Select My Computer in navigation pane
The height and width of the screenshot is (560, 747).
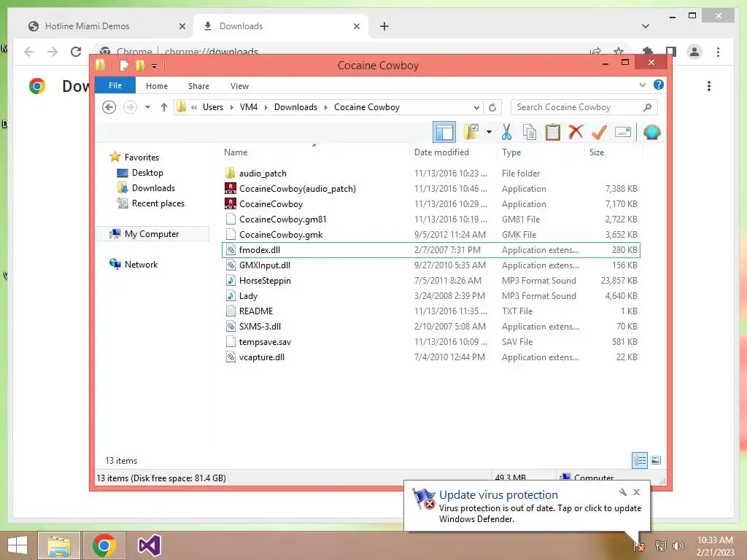pyautogui.click(x=152, y=234)
